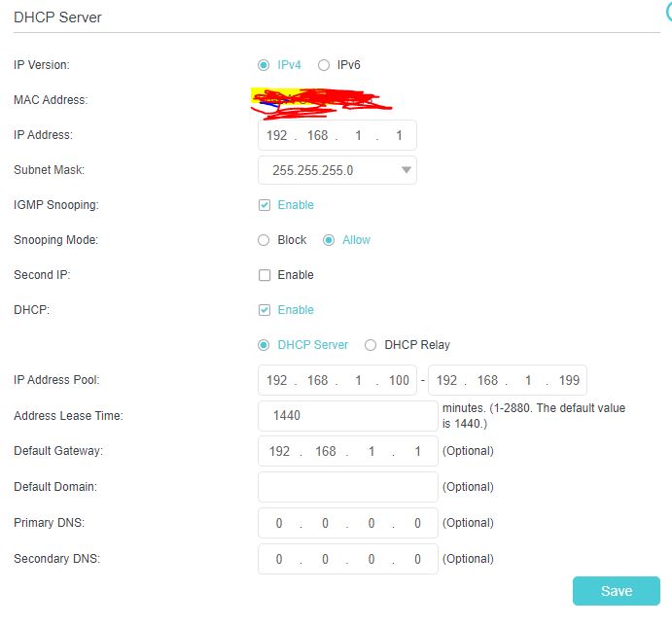The width and height of the screenshot is (672, 625).
Task: Select the DHCP Relay radio option
Action: [371, 345]
